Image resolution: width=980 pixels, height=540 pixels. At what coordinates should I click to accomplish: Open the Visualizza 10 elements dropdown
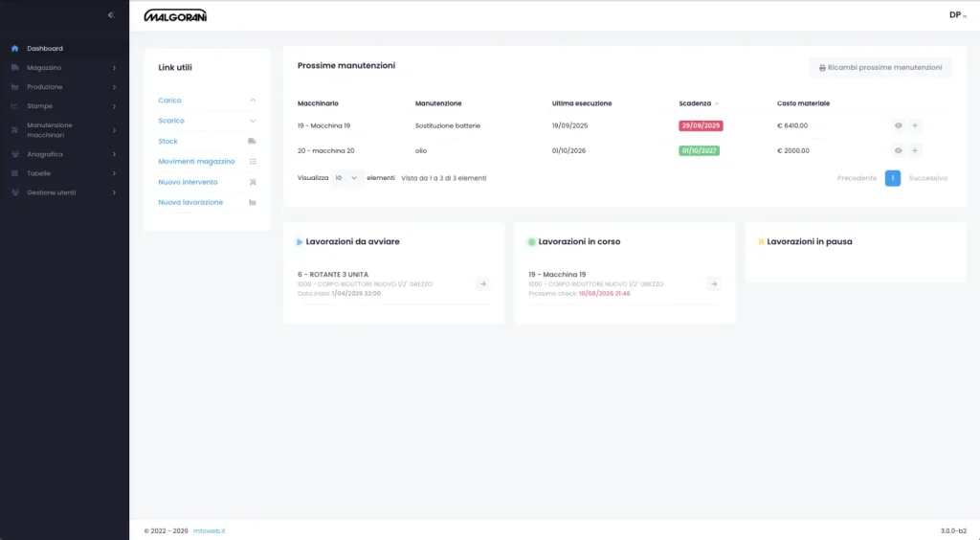pyautogui.click(x=346, y=178)
